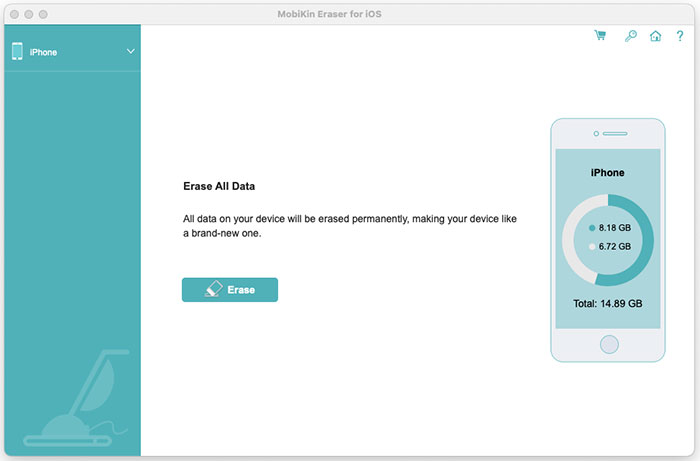Click the Erase button text
Image resolution: width=700 pixels, height=461 pixels.
pos(241,290)
